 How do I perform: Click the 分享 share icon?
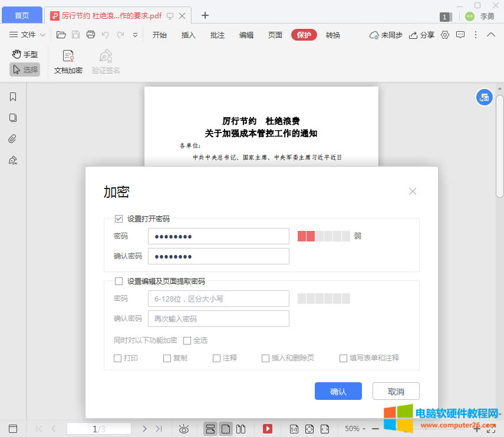420,35
